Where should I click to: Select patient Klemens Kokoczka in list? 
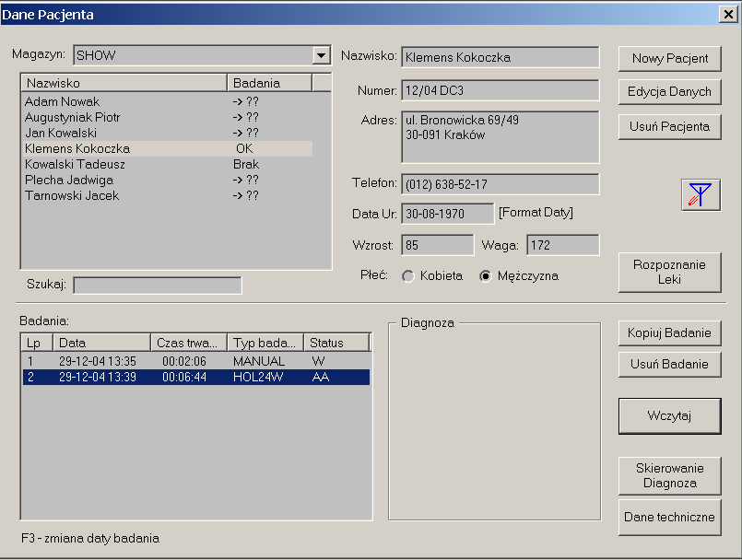[x=168, y=148]
